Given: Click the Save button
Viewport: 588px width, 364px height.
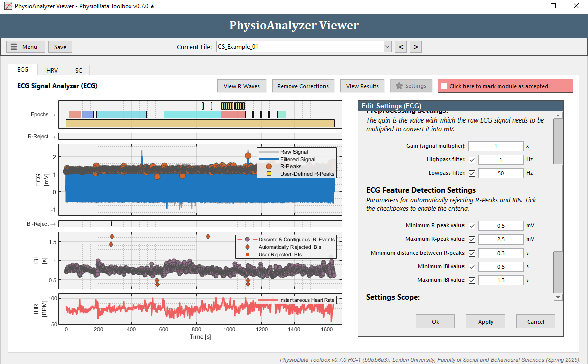Looking at the screenshot, I should point(60,47).
